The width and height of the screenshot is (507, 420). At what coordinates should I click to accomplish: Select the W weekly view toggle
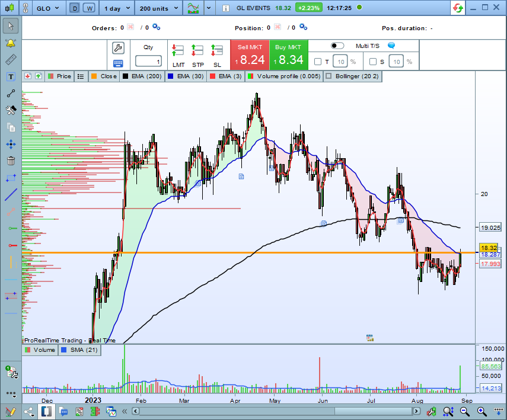(x=89, y=8)
